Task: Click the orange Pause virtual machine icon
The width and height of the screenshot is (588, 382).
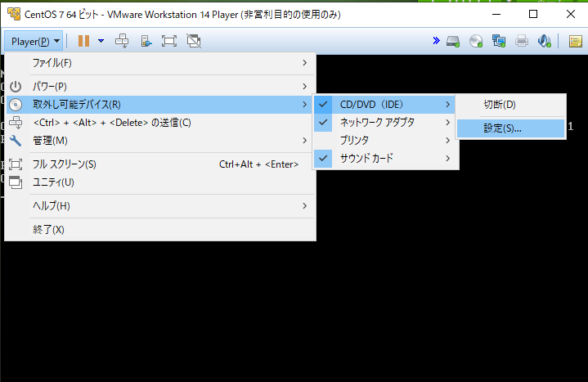Action: click(x=83, y=41)
